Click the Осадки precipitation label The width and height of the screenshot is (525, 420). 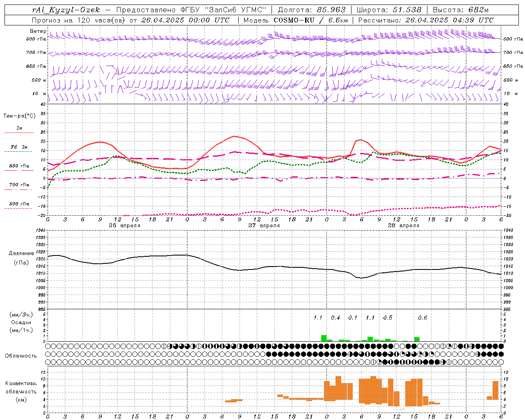coord(21,322)
